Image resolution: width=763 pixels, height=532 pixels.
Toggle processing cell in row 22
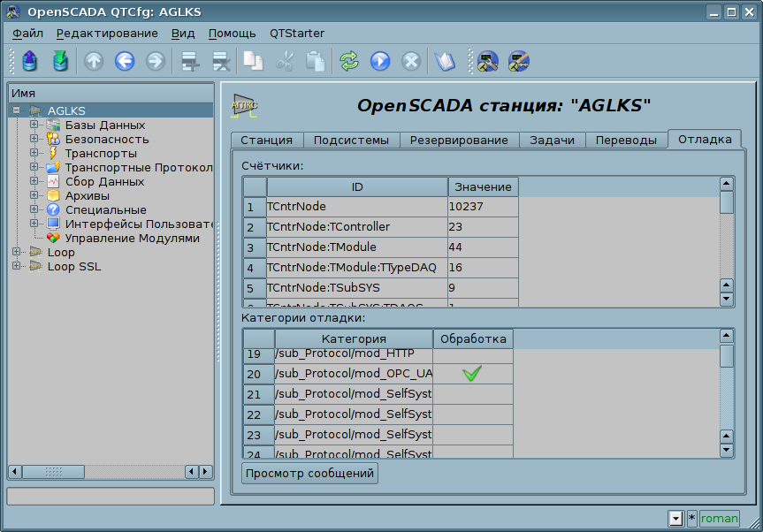point(472,414)
